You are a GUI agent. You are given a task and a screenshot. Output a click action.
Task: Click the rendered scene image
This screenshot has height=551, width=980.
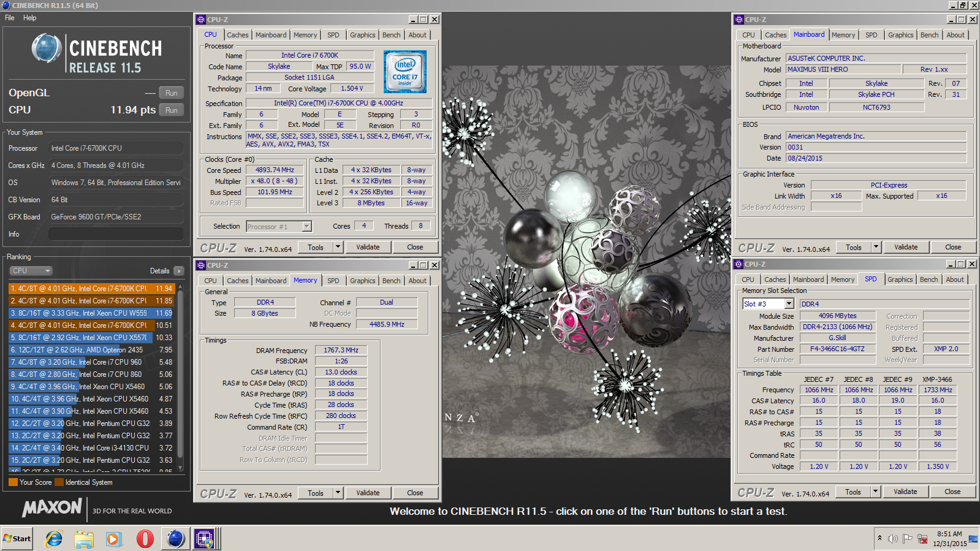coord(586,262)
